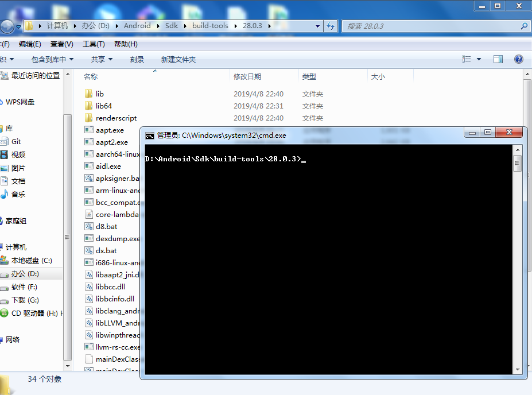
Task: Click the Change your view icon
Action: (x=467, y=59)
